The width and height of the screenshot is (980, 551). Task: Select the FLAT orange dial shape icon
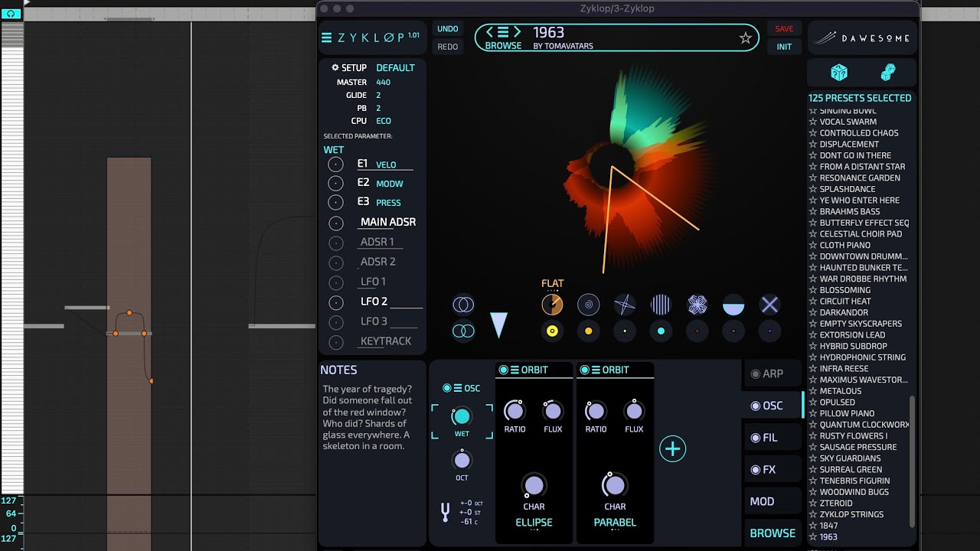pos(552,305)
